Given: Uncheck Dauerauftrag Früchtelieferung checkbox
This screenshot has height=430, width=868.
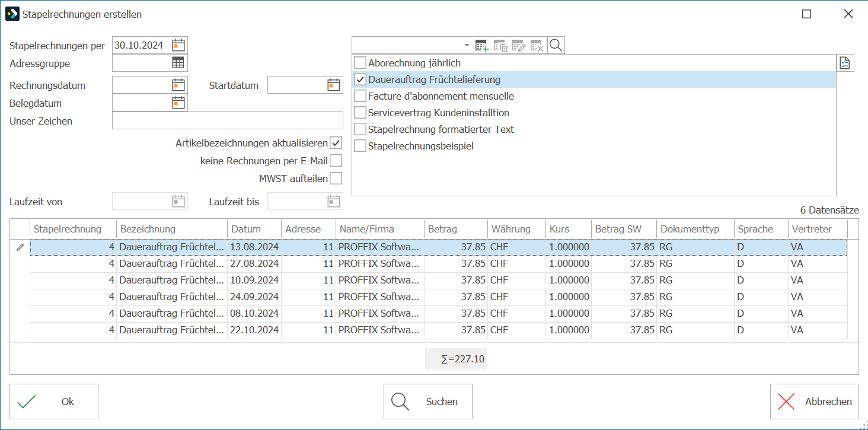Looking at the screenshot, I should point(360,79).
